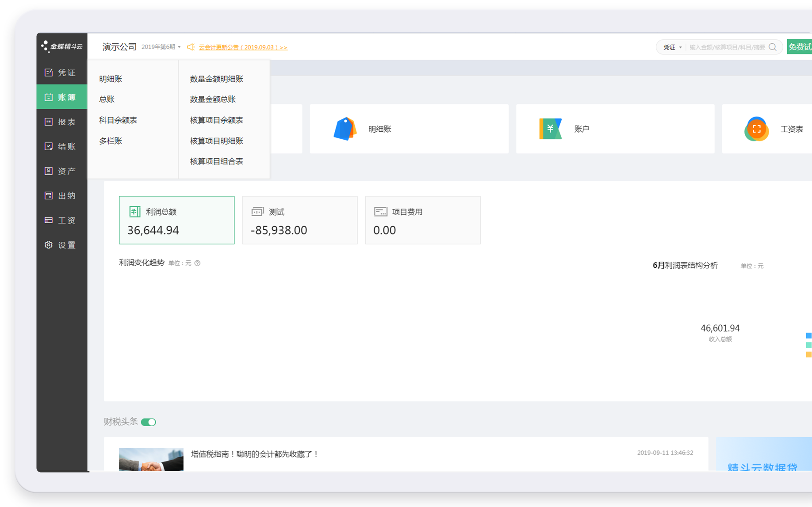812x507 pixels.
Task: Toggle the 财税头条 switch off
Action: pyautogui.click(x=149, y=422)
